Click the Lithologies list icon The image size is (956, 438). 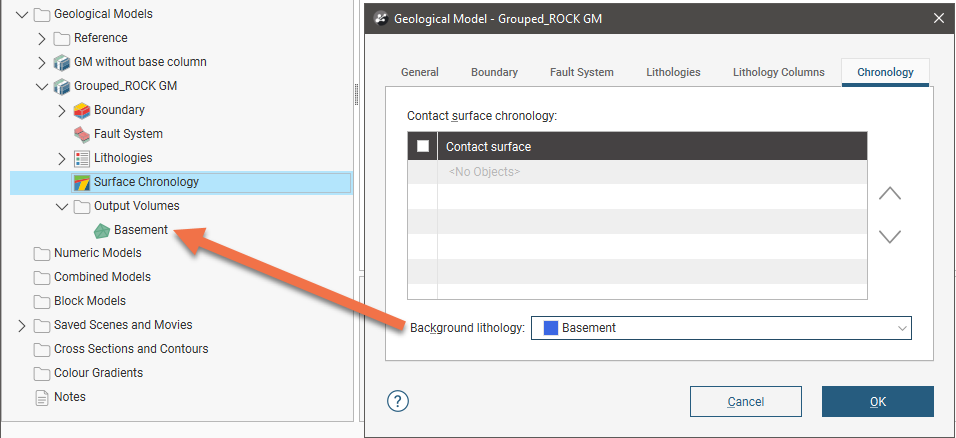(x=82, y=158)
